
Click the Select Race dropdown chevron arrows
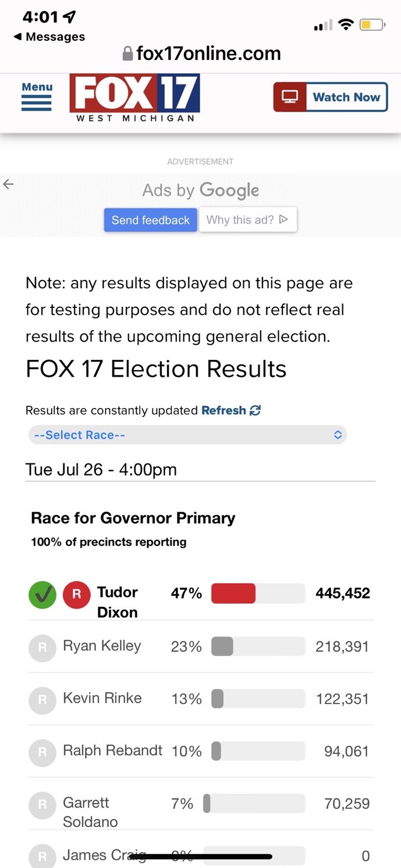(x=338, y=435)
